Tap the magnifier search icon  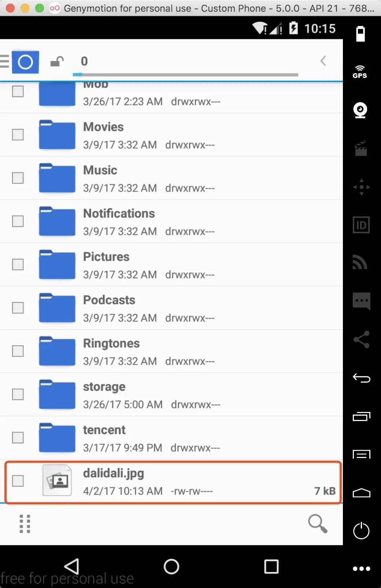tap(317, 524)
